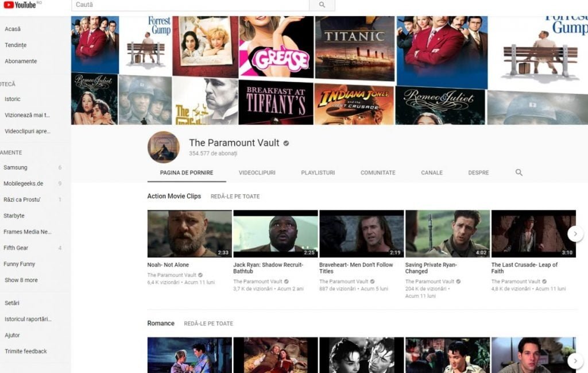Open title The Last Crusade- Leap of Faith
The image size is (588, 373).
click(x=525, y=268)
